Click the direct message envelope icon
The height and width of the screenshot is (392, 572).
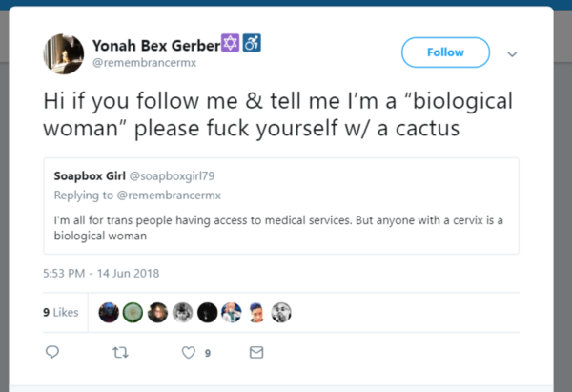point(255,352)
